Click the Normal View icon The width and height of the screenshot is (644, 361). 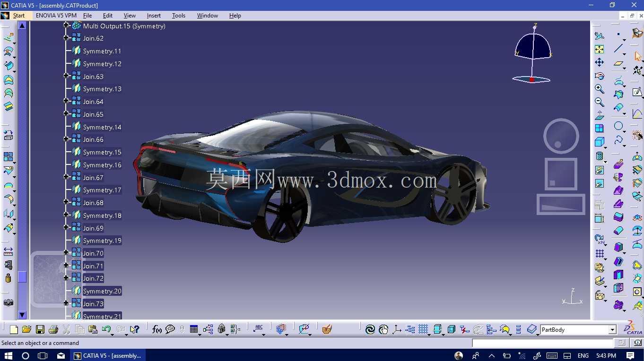pyautogui.click(x=600, y=115)
